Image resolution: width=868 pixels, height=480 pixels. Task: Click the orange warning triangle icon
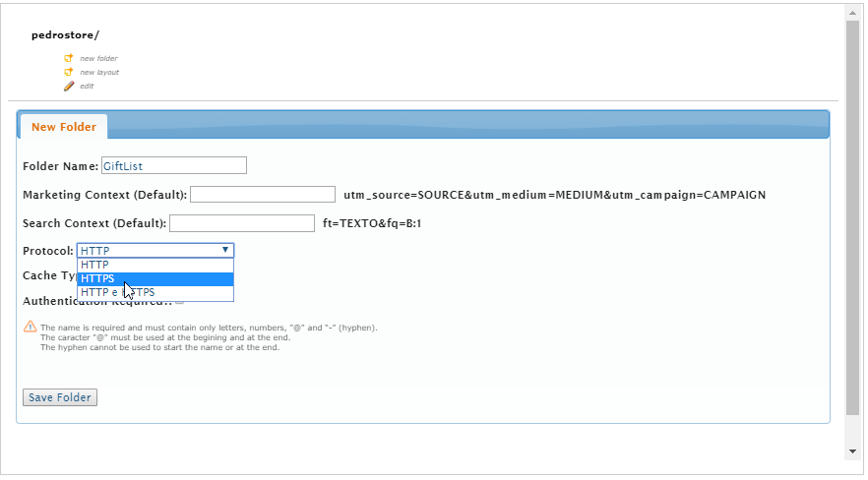coord(30,327)
